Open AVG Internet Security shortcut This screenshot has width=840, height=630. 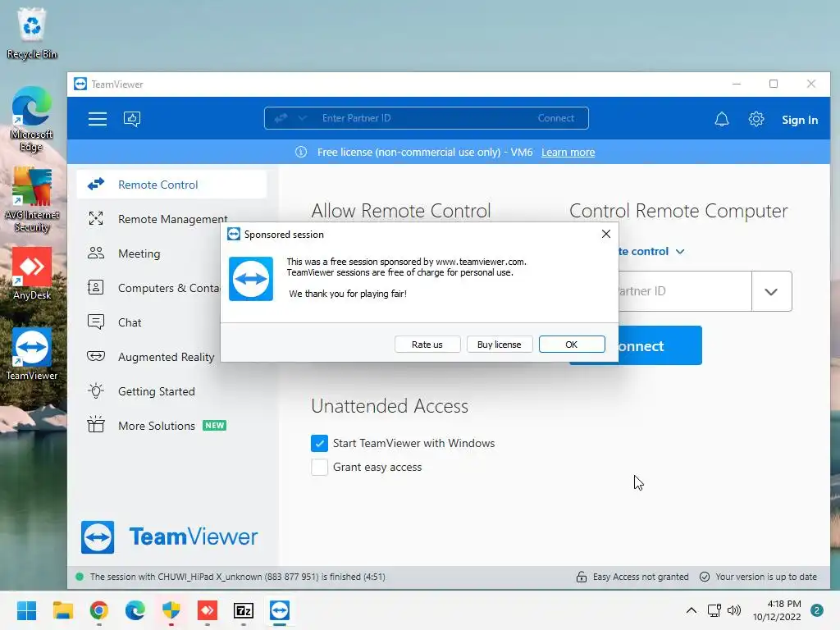pos(32,199)
